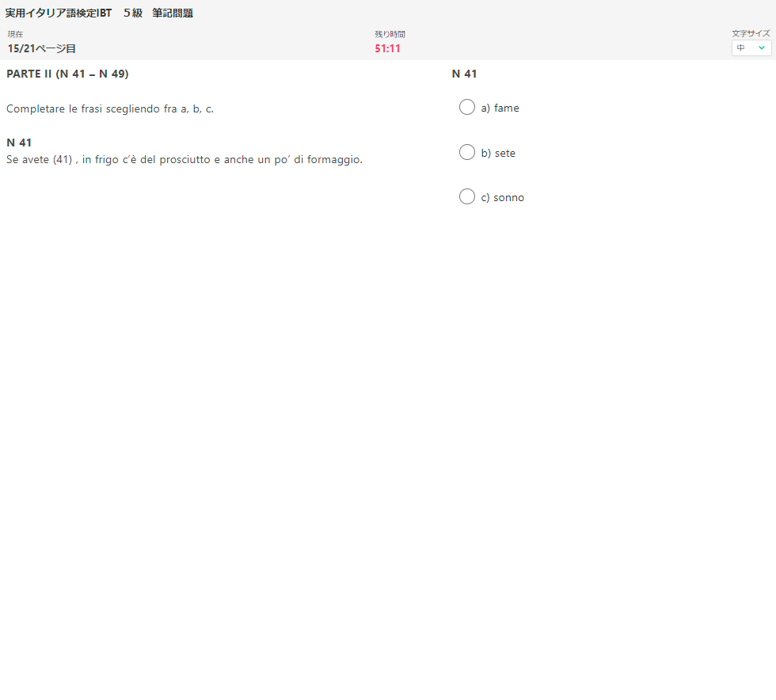This screenshot has height=700, width=776.
Task: Click the sentence 'Se avete (41), in frigo'
Action: click(184, 159)
